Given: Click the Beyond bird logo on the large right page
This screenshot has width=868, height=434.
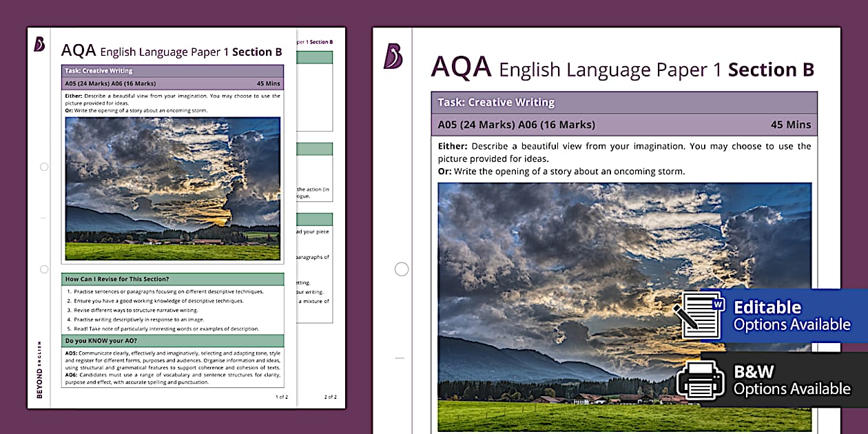Looking at the screenshot, I should [x=393, y=56].
